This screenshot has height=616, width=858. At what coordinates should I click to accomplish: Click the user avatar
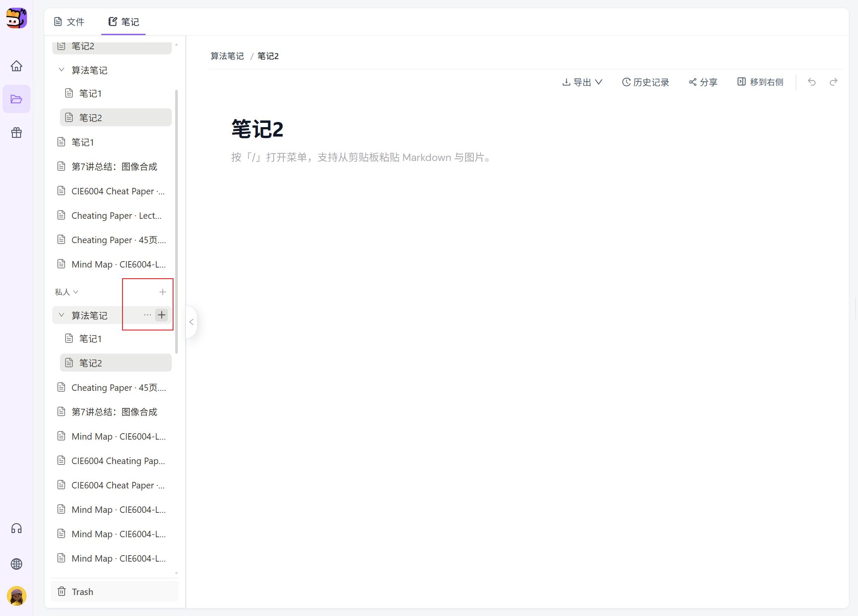pos(17,596)
